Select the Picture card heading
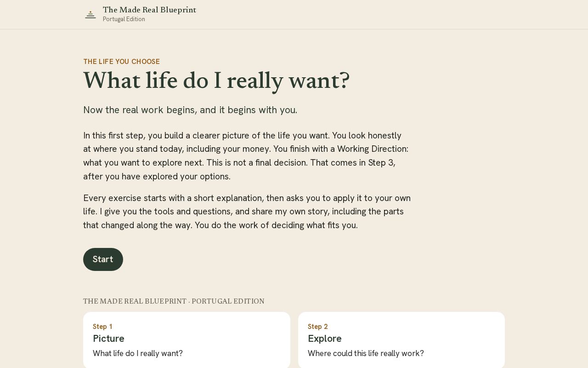Screen dimensions: 588x368 108,339
